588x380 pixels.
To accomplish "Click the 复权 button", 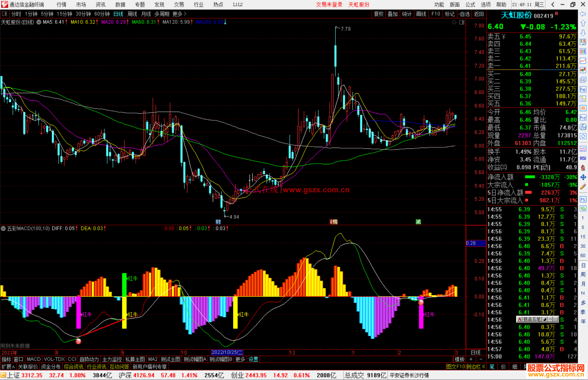I will click(x=378, y=14).
